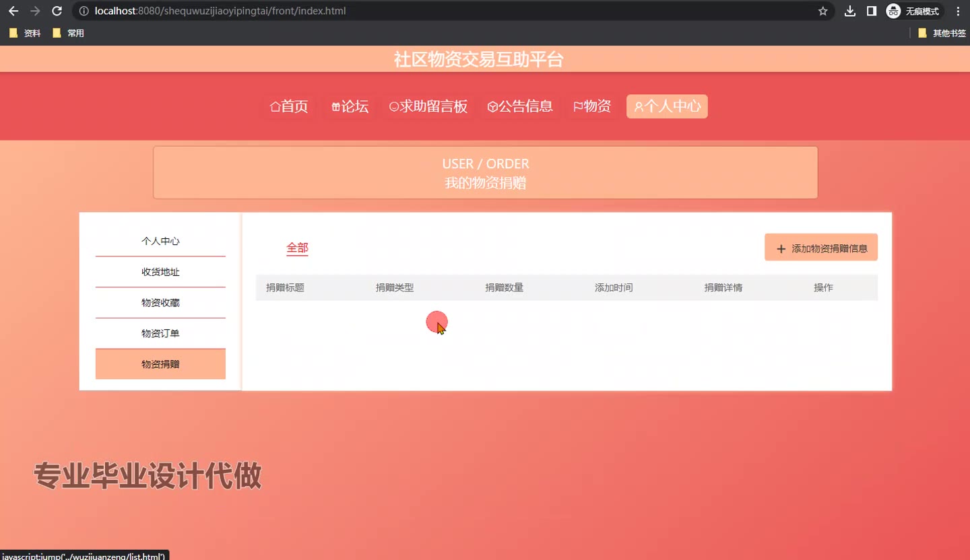
Task: Toggle browser side panel icon
Action: [x=872, y=11]
